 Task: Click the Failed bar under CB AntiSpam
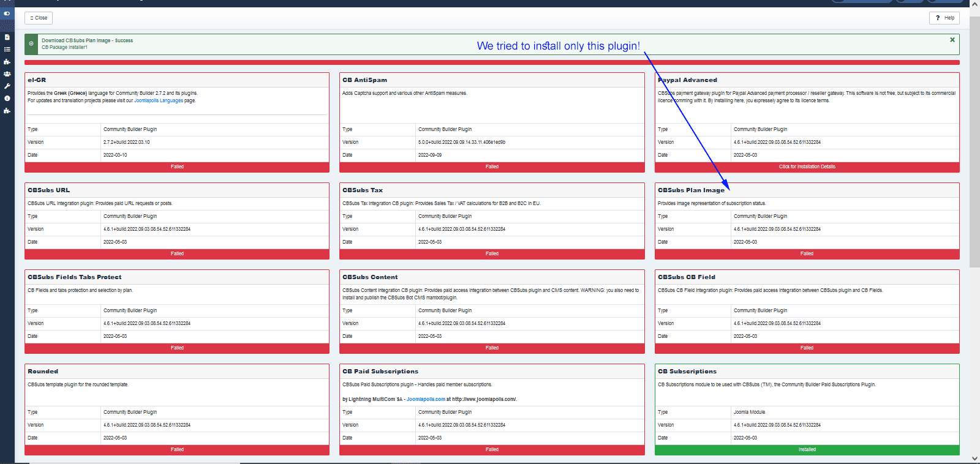pos(492,167)
